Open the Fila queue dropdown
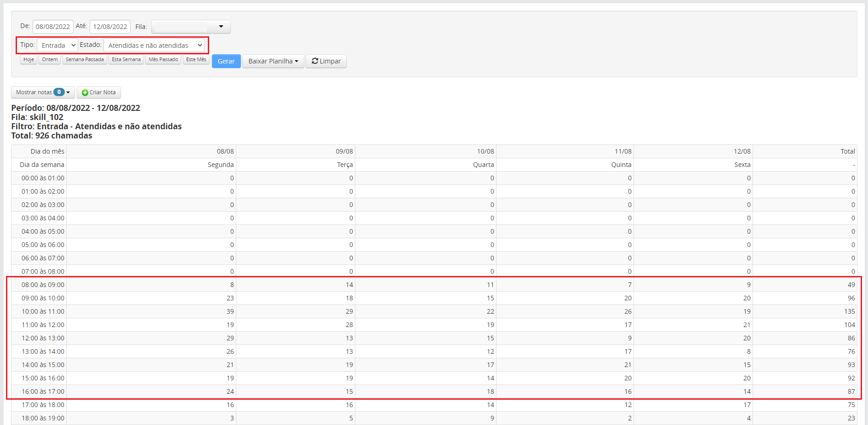868x425 pixels. 191,27
